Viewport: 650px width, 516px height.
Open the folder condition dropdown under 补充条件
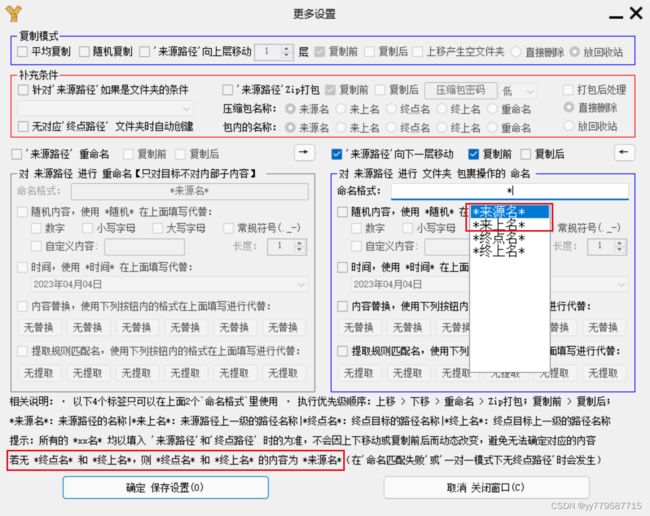coord(104,108)
